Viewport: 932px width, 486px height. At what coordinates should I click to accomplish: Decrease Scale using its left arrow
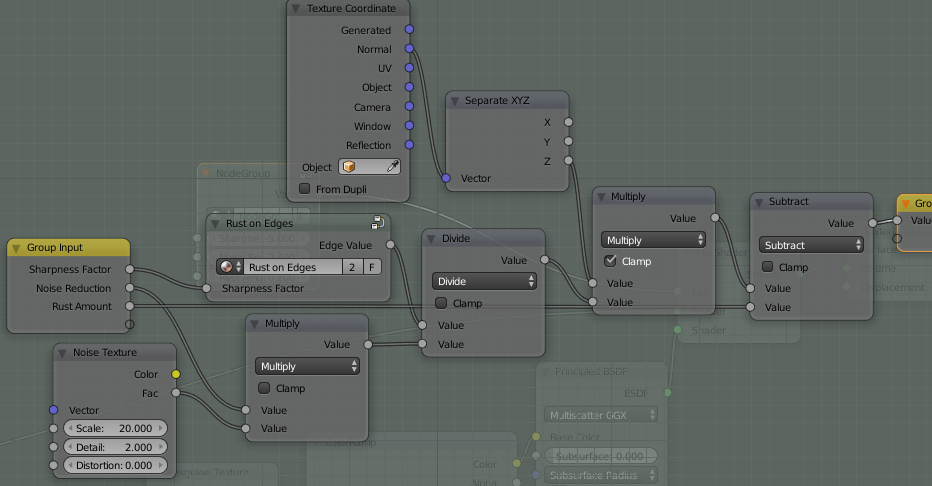[70, 428]
